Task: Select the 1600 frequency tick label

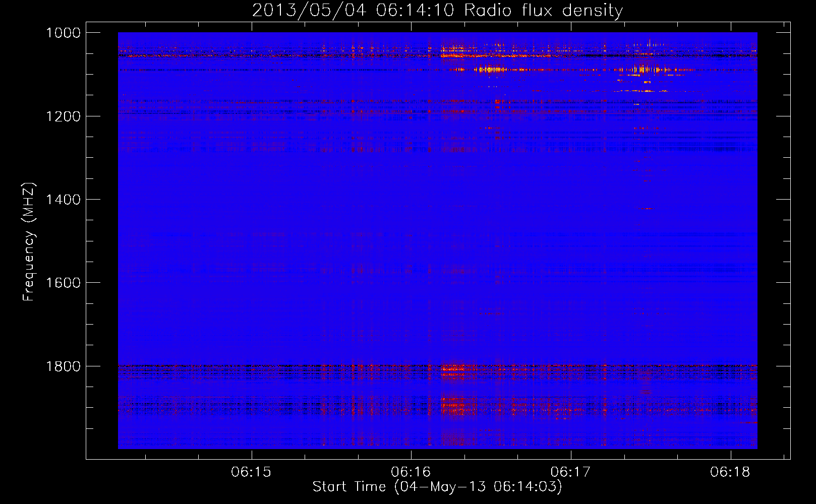Action: [x=63, y=283]
